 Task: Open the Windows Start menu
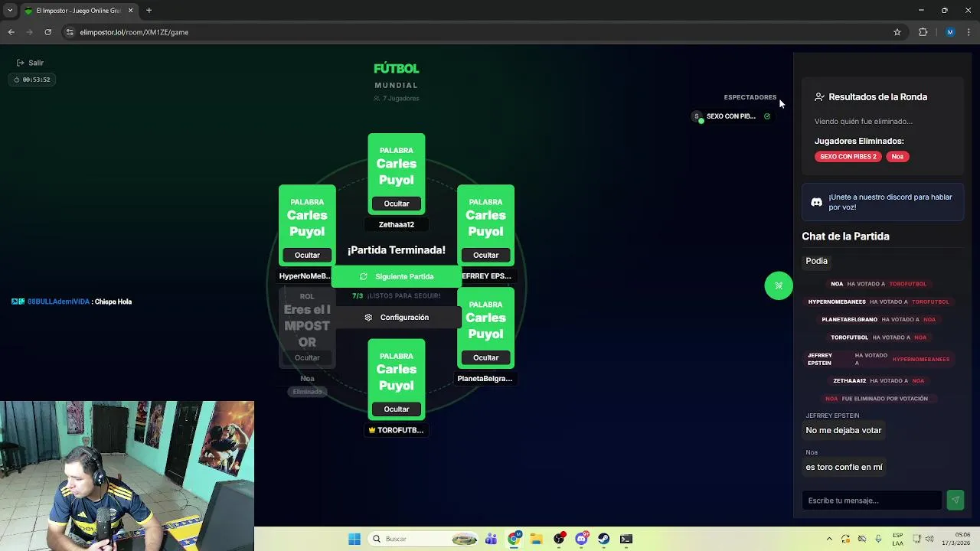tap(354, 539)
